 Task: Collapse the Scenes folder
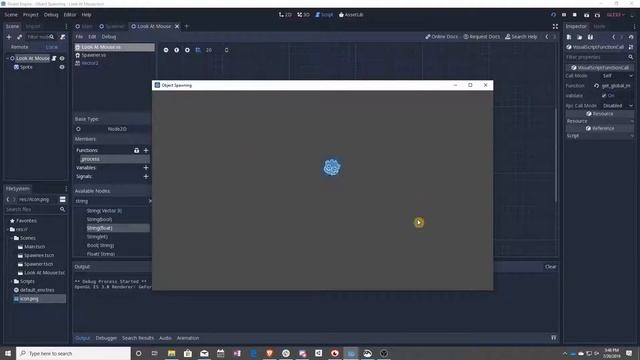[x=11, y=238]
